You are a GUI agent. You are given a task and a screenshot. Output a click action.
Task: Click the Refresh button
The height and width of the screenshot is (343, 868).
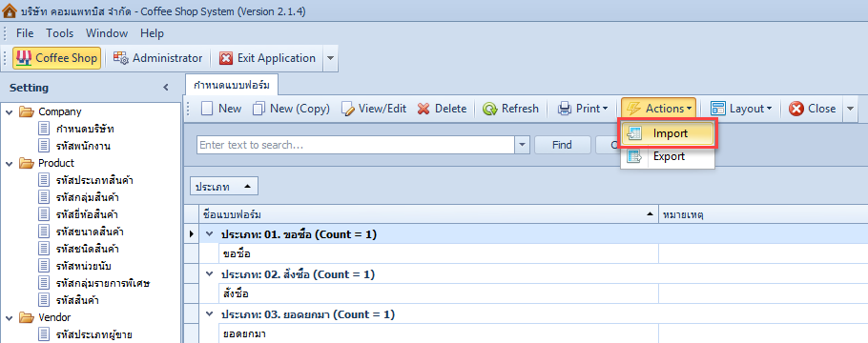pyautogui.click(x=510, y=109)
